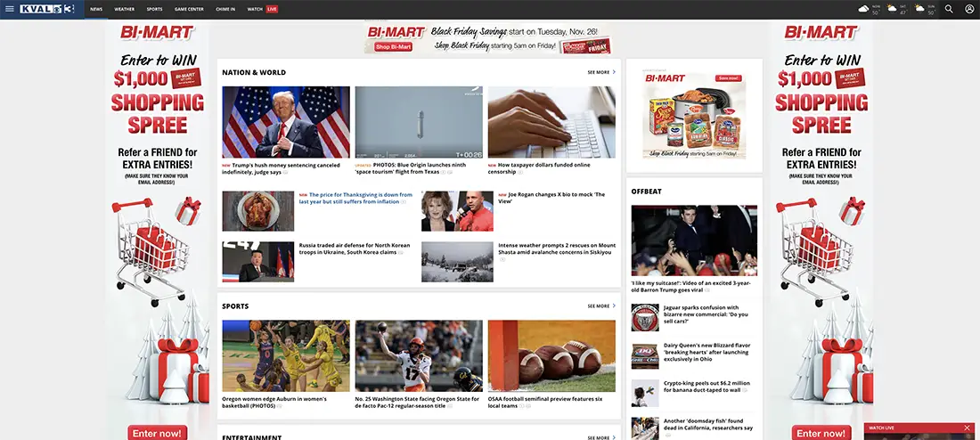Click Kim Jong Un thumbnail
Screen dimensions: 980x440
click(258, 262)
